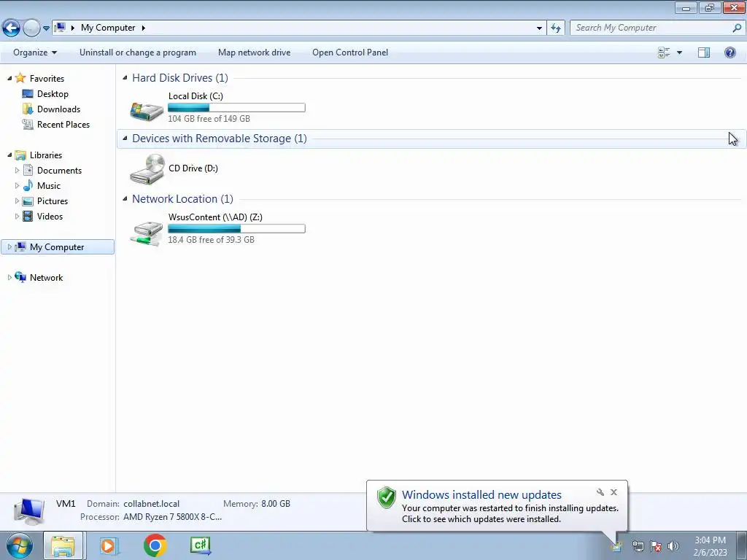This screenshot has height=560, width=747.
Task: Expand the My Computer breadcrumb arrow
Action: [x=143, y=28]
